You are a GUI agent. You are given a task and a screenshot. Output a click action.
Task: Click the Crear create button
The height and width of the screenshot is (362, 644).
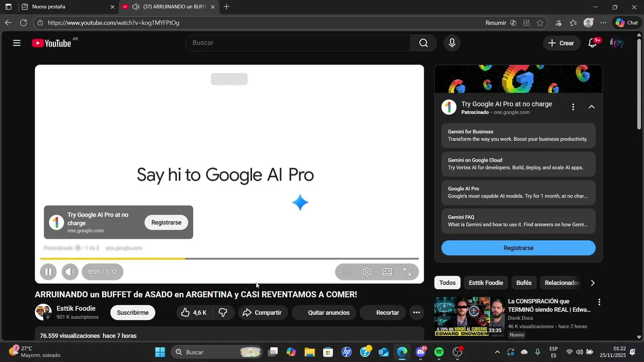click(561, 43)
